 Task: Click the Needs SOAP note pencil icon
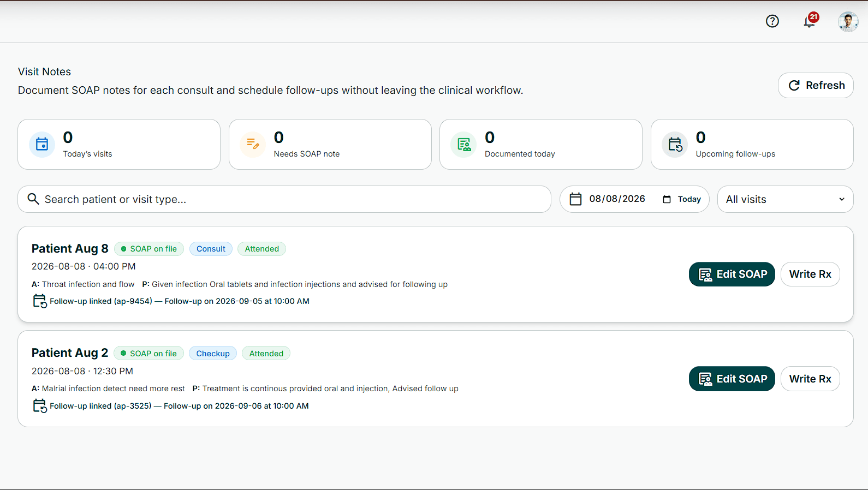[253, 145]
